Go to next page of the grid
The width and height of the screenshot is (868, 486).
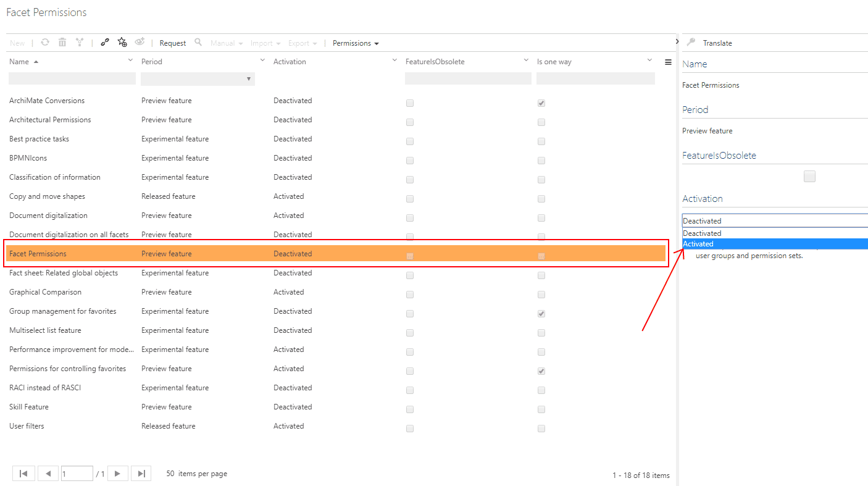tap(117, 474)
